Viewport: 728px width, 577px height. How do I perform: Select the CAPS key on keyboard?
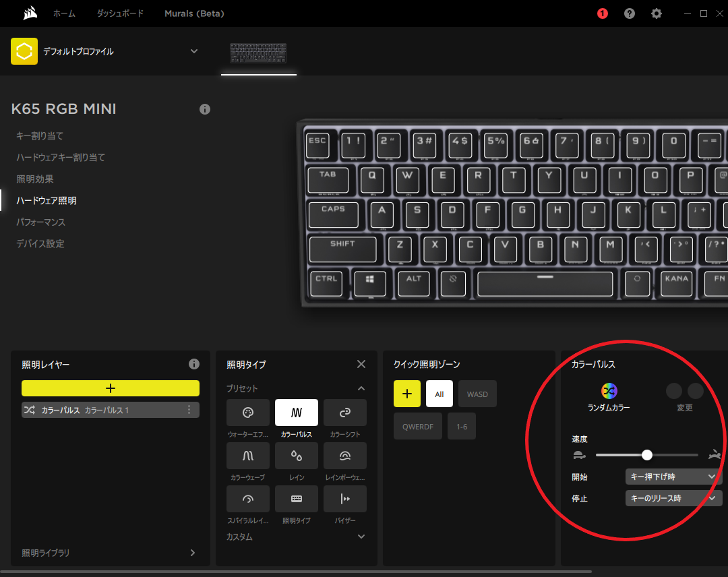tap(334, 214)
